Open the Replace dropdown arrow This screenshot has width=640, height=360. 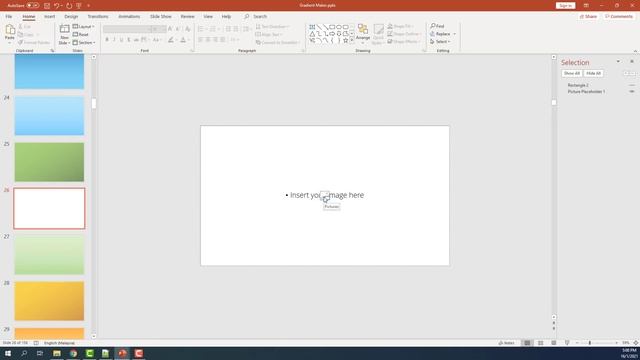[x=454, y=34]
